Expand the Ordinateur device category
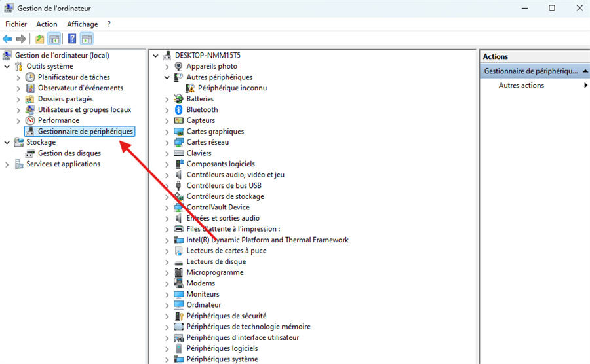590x364 pixels. tap(167, 305)
